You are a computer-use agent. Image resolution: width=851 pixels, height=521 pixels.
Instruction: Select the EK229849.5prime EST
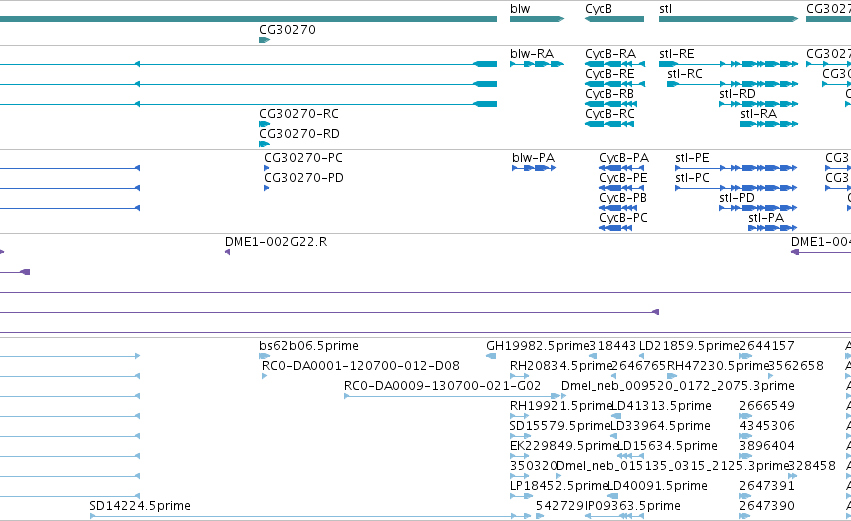tap(519, 457)
